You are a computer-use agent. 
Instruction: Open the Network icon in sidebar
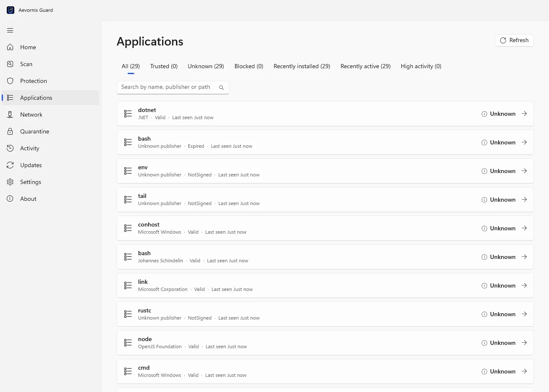(x=10, y=115)
